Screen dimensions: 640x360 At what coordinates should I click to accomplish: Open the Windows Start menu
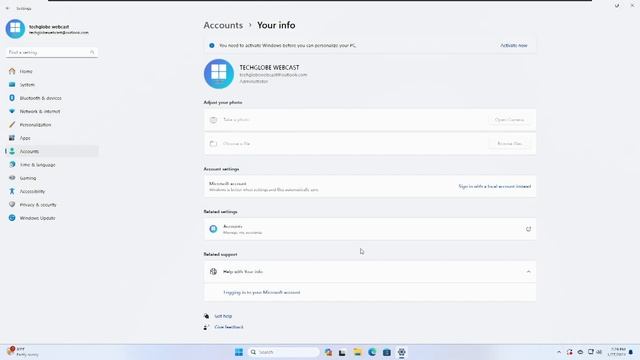click(239, 352)
